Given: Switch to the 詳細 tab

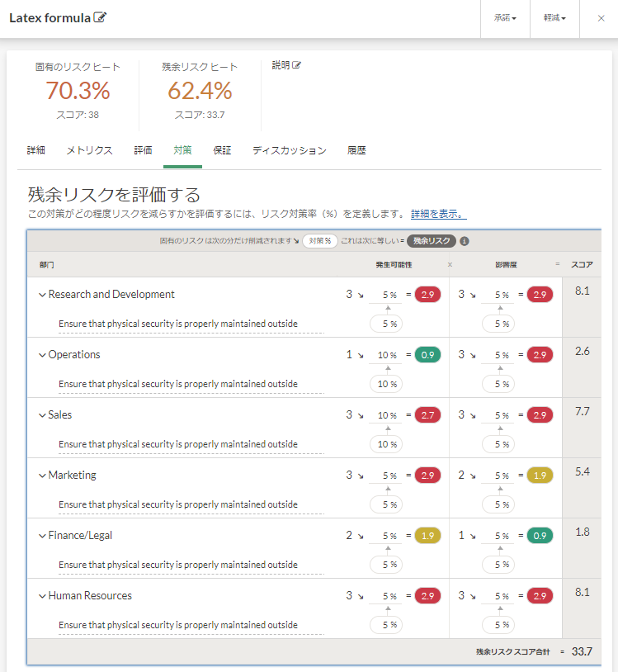Looking at the screenshot, I should tap(36, 150).
